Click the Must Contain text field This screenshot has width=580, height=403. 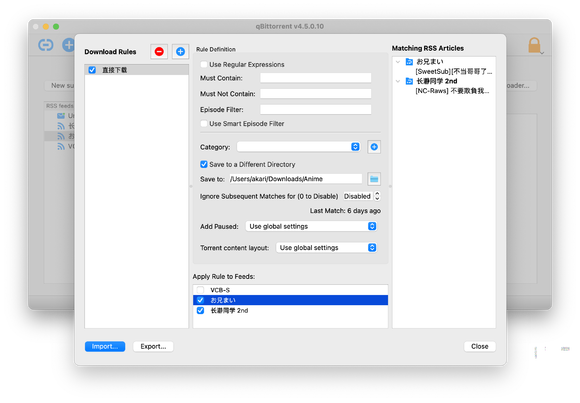pos(316,78)
